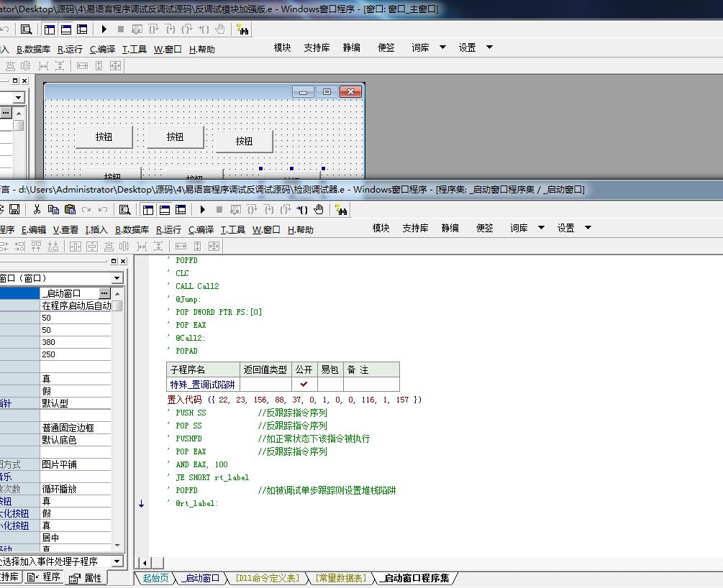Click the 属性 panel tab at bottom left
The height and width of the screenshot is (588, 723).
pyautogui.click(x=87, y=578)
